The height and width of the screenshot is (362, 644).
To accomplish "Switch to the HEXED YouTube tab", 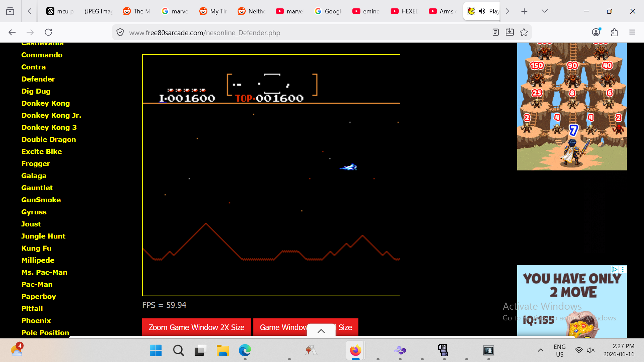I will point(404,11).
